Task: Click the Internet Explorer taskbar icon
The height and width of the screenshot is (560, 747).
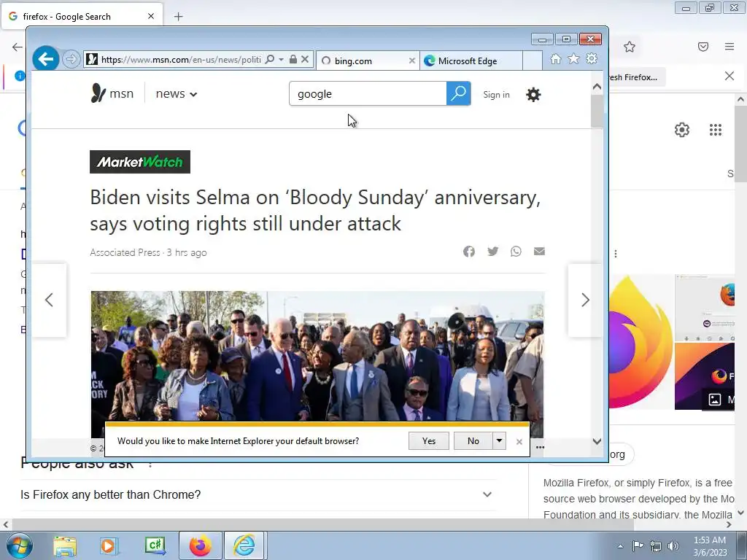Action: click(x=244, y=545)
